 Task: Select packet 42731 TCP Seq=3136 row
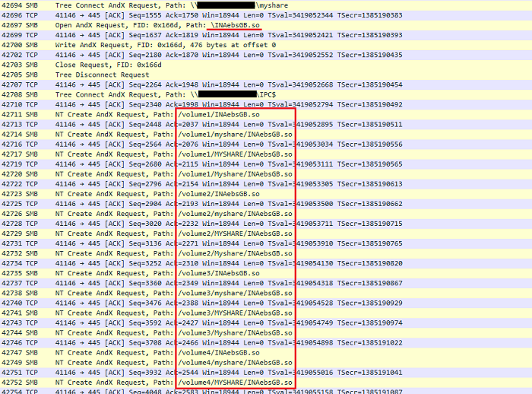(x=266, y=243)
